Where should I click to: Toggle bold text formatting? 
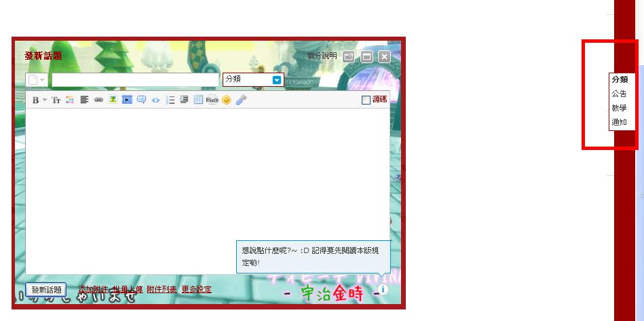click(x=35, y=100)
